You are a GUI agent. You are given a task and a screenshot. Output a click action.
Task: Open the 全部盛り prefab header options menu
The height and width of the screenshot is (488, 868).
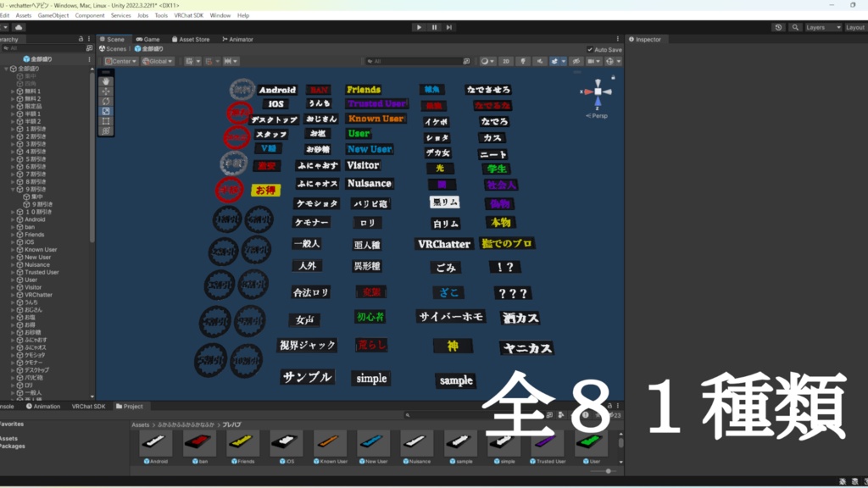click(x=89, y=58)
